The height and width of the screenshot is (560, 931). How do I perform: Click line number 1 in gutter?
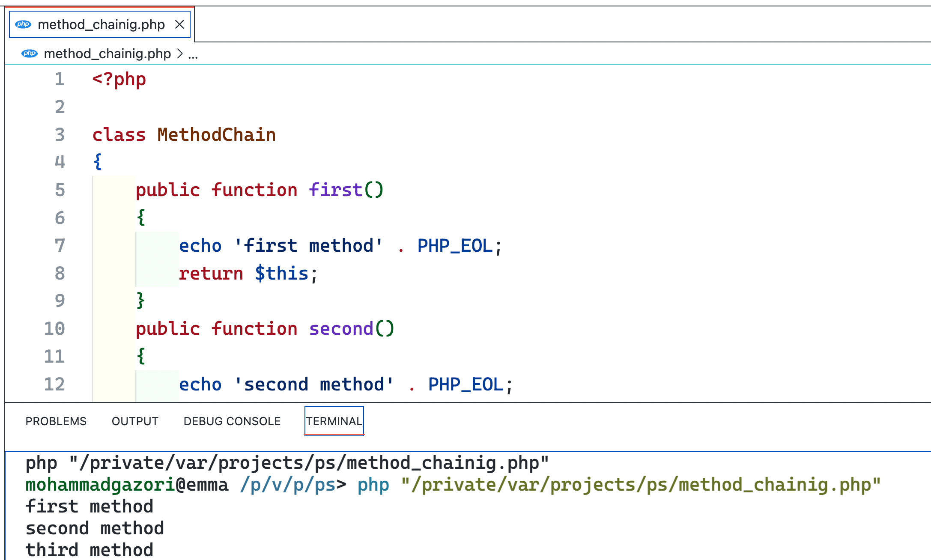pos(60,80)
